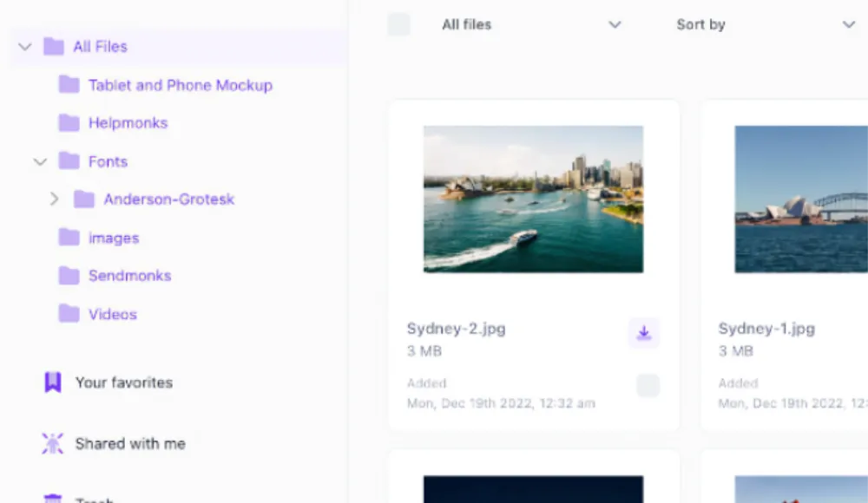Viewport: 868px width, 503px height.
Task: Click the Shared with me icon
Action: tap(53, 443)
